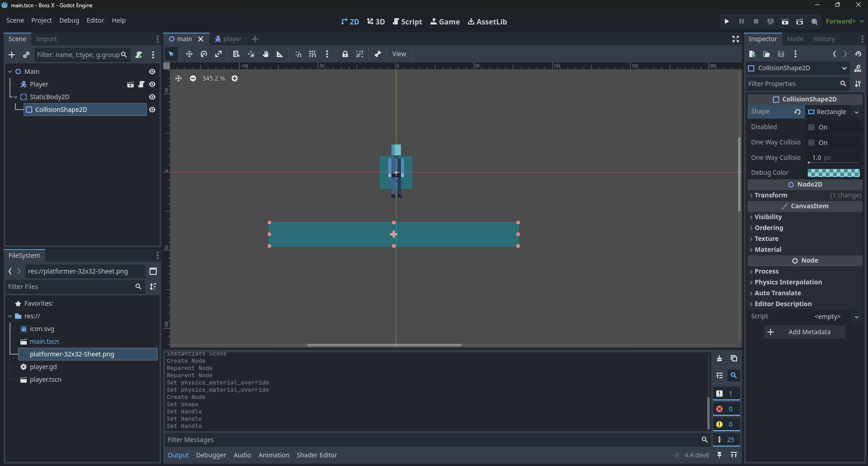
Task: Collapse the Main node tree
Action: [10, 72]
